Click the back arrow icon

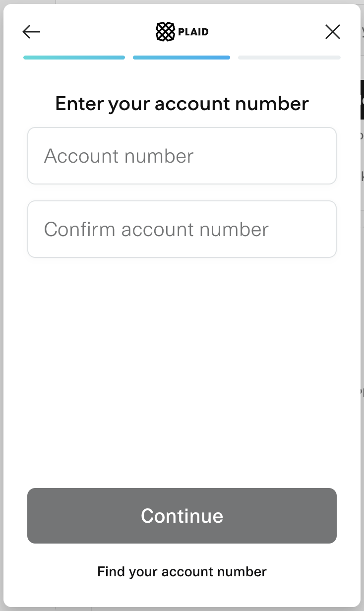31,32
